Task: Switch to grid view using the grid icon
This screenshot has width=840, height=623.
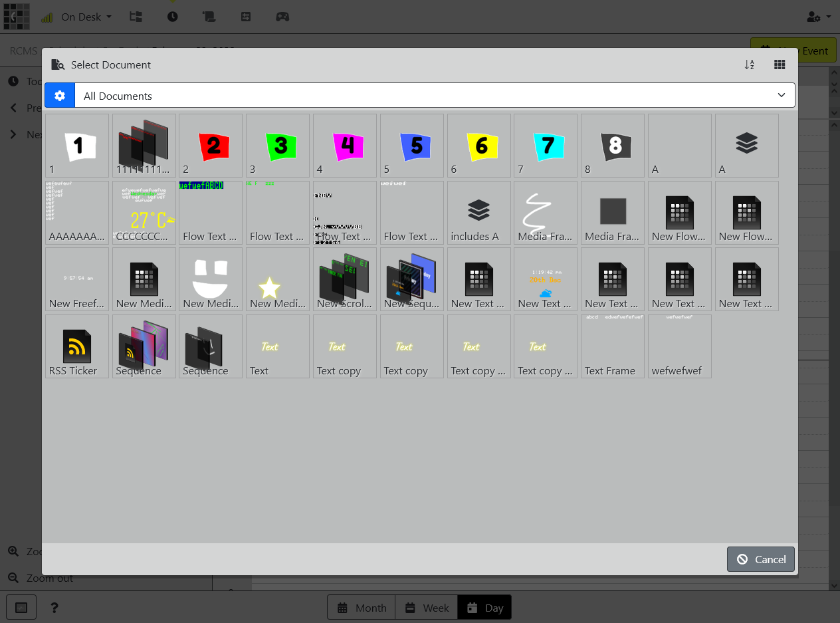Action: (780, 64)
